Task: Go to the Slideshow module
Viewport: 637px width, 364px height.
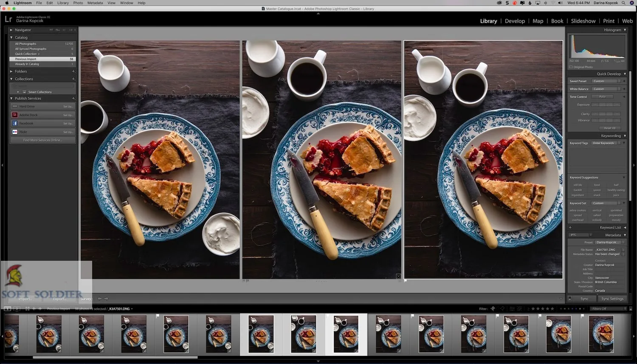Action: [x=583, y=21]
